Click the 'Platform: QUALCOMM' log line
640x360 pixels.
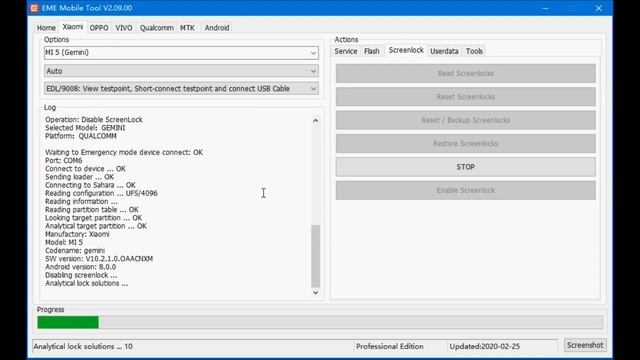click(x=81, y=136)
